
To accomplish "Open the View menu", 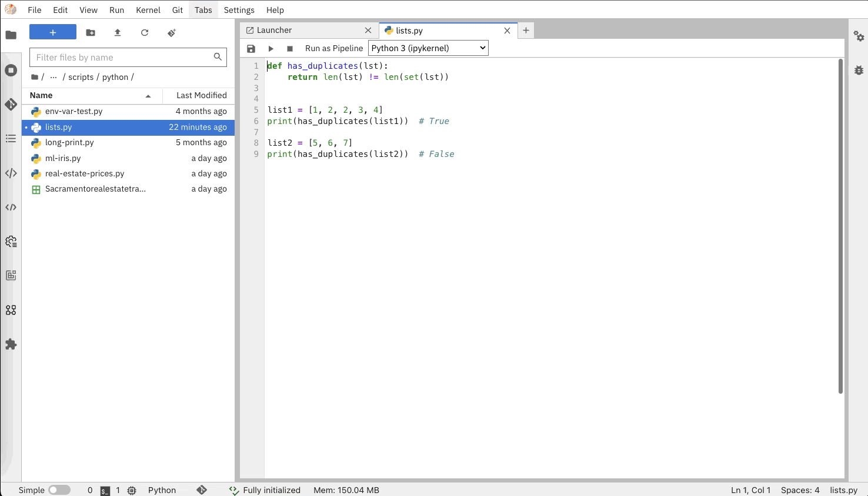I will point(88,10).
